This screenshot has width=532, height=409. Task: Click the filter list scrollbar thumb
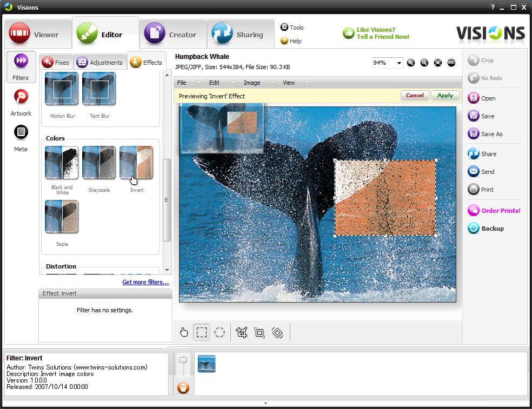coord(167,200)
